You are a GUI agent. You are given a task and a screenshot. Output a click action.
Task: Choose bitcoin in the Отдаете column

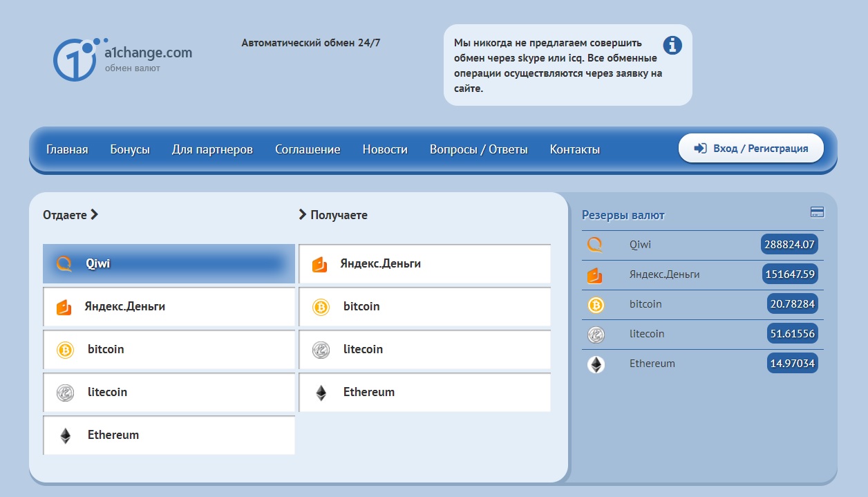[169, 350]
